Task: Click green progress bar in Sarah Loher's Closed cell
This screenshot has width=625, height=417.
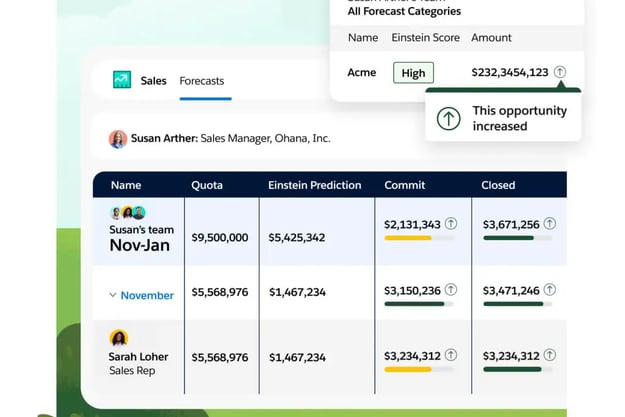Action: tap(518, 370)
